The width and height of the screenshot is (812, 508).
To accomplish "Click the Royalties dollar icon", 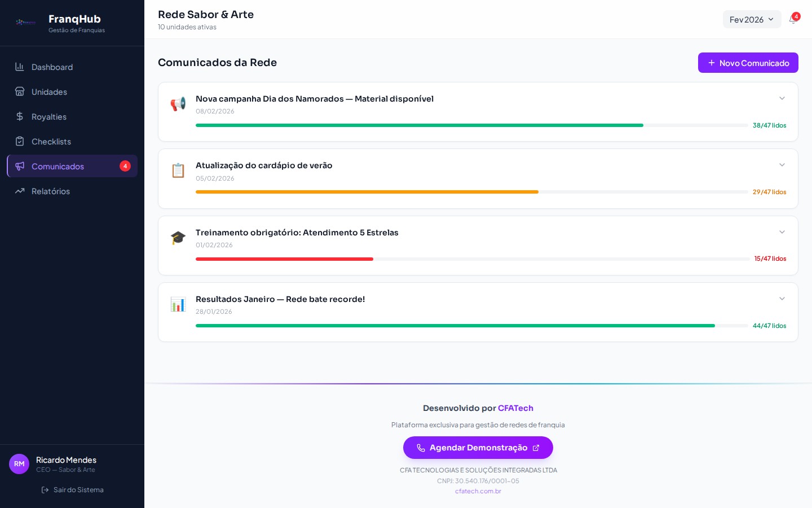I will pyautogui.click(x=20, y=116).
